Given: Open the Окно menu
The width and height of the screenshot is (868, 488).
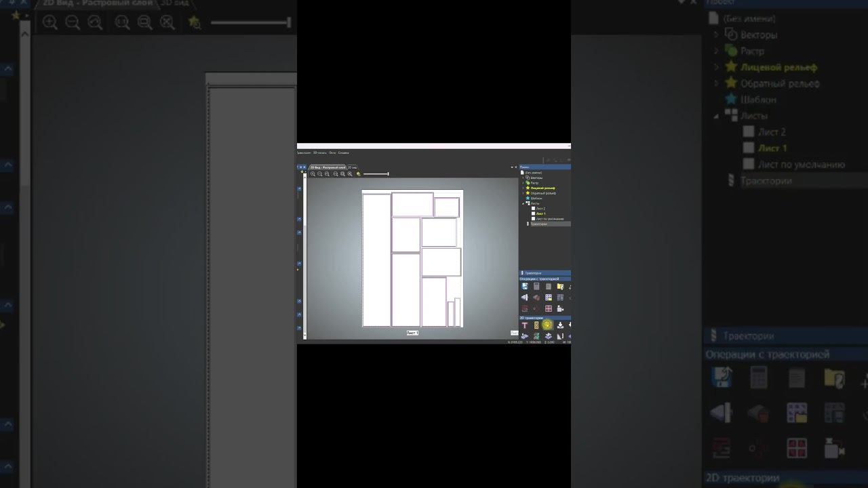Looking at the screenshot, I should pyautogui.click(x=332, y=152).
